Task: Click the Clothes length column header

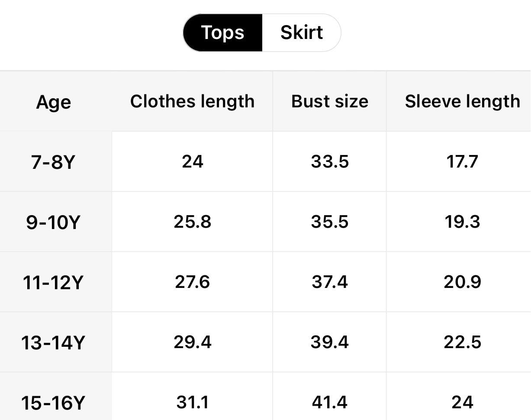Action: coord(192,101)
